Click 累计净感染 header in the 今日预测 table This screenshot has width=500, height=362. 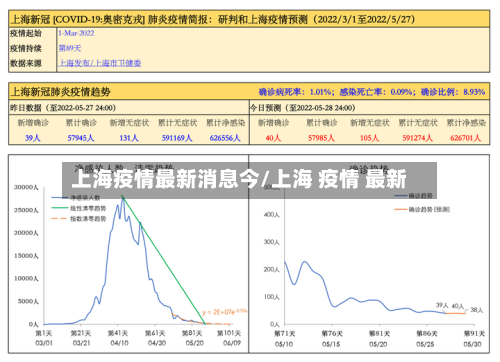[x=466, y=123]
